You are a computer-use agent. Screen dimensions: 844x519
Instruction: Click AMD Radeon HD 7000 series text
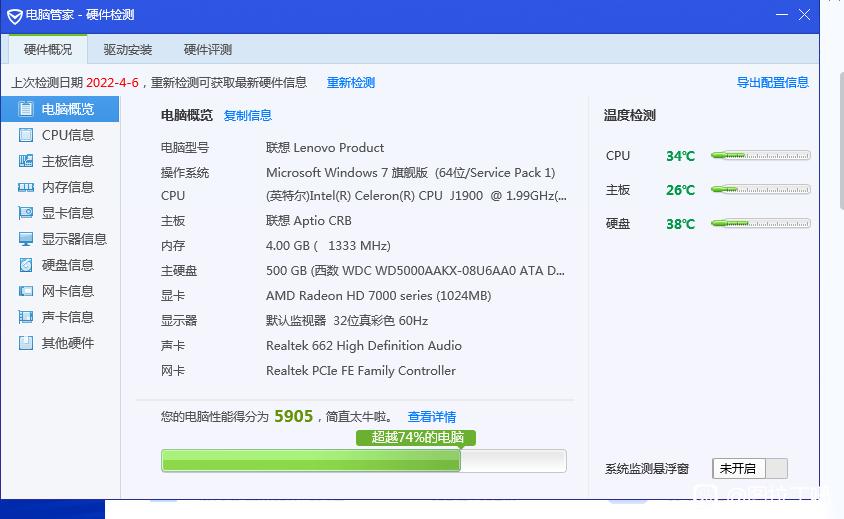point(378,296)
